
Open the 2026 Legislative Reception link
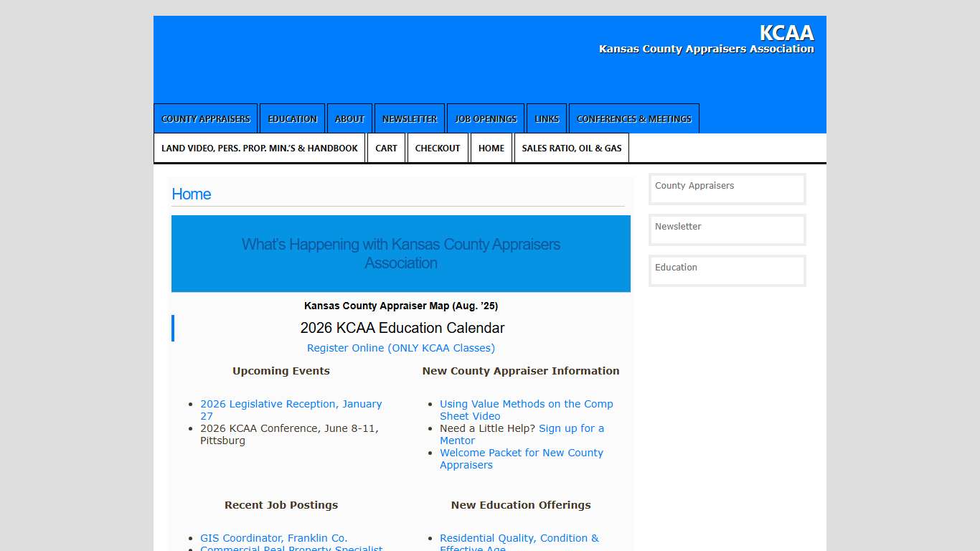(291, 405)
